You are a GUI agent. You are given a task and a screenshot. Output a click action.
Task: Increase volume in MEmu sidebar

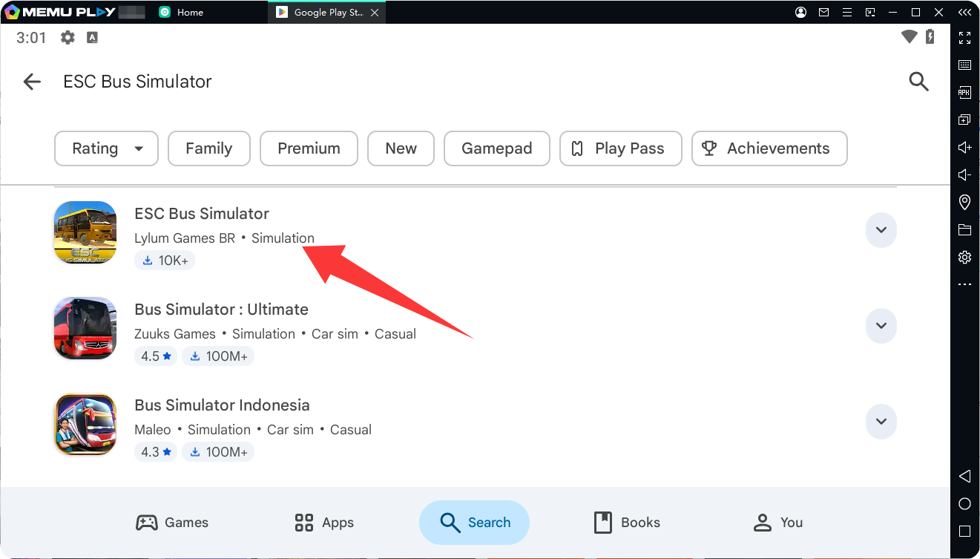964,147
